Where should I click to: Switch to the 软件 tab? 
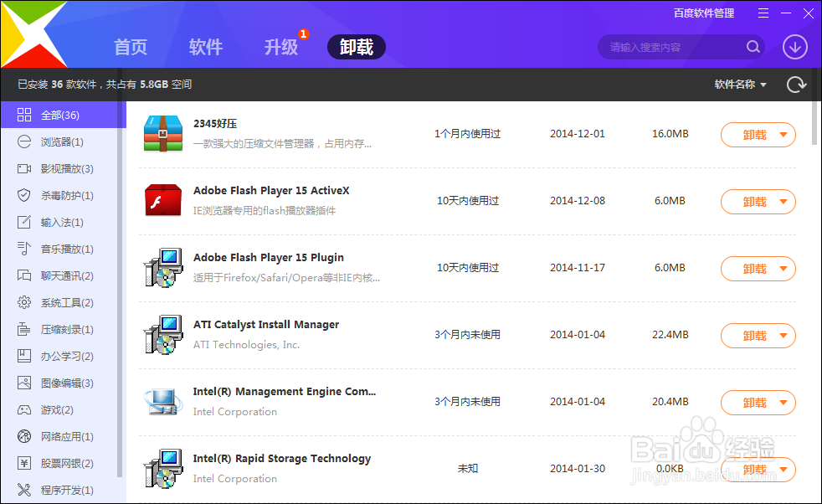tap(206, 47)
